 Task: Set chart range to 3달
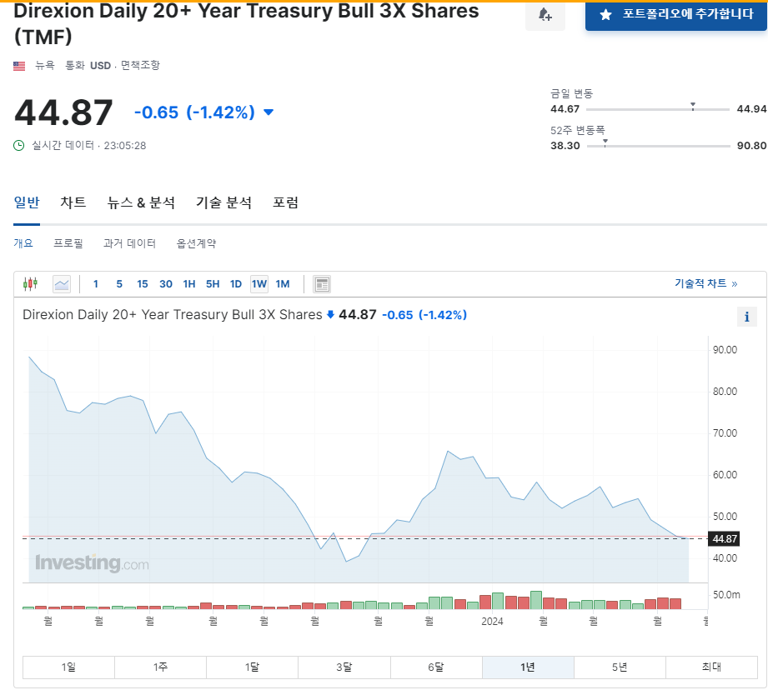click(x=344, y=667)
